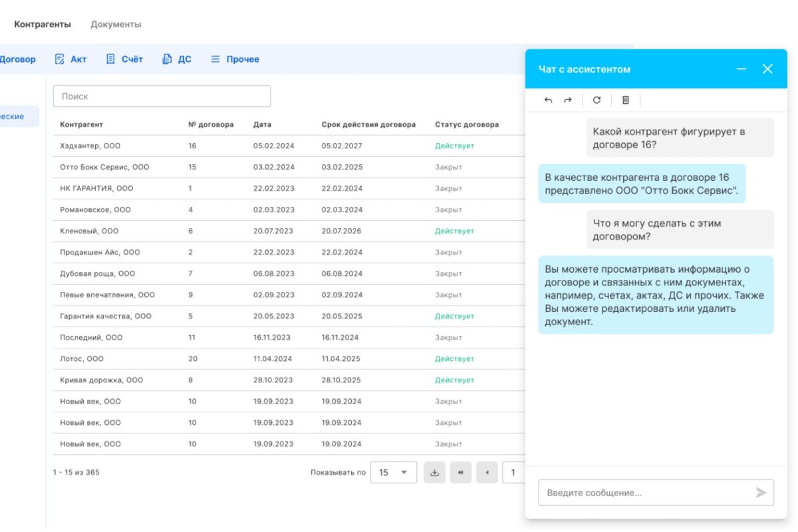Select the Гарантия качества, ООО row

pos(289,316)
